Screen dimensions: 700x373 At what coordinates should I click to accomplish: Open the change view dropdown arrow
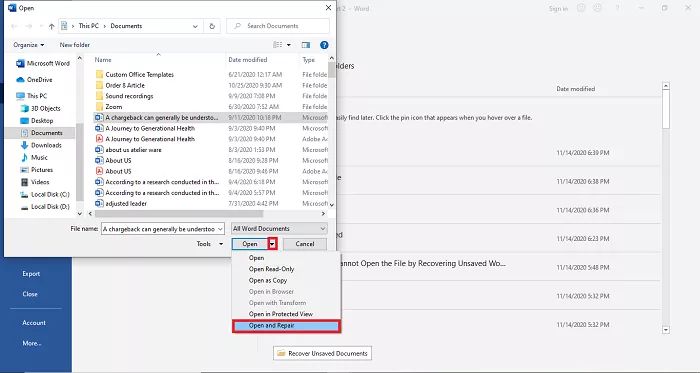click(x=288, y=45)
